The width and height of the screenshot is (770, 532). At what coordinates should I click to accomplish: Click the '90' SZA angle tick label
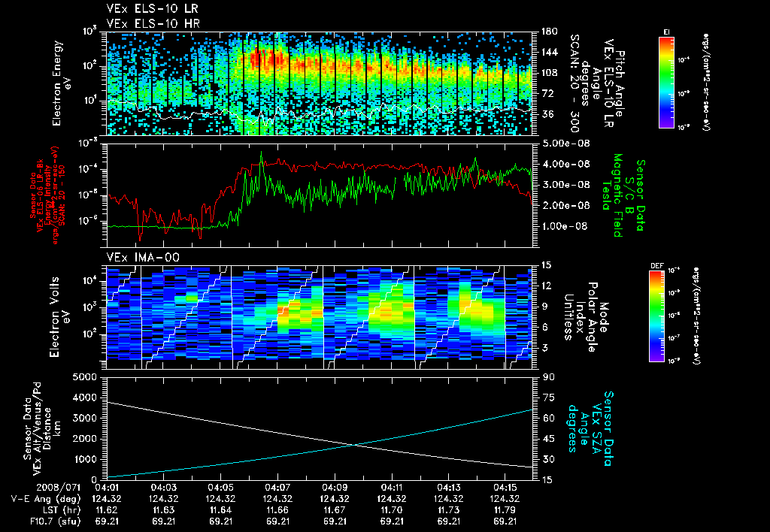[x=548, y=377]
